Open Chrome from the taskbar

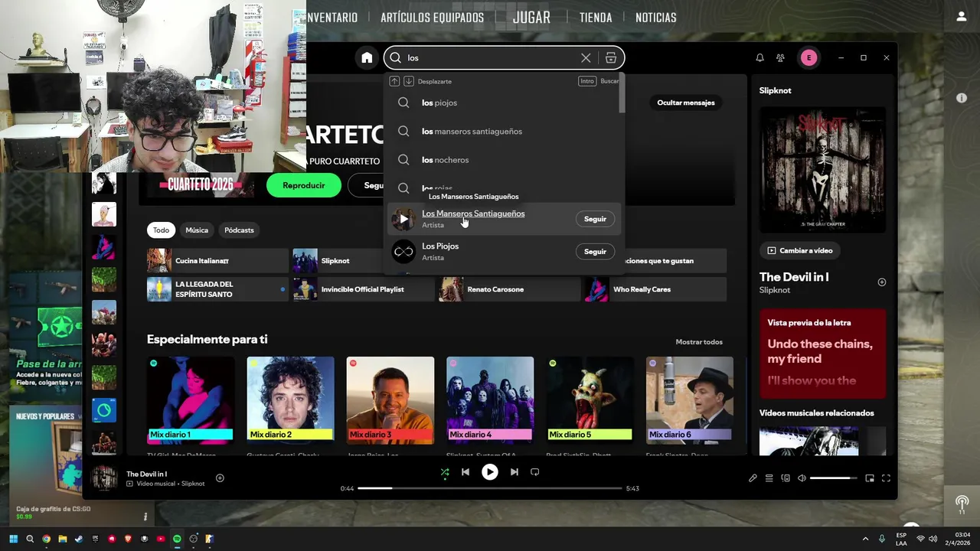click(x=46, y=539)
